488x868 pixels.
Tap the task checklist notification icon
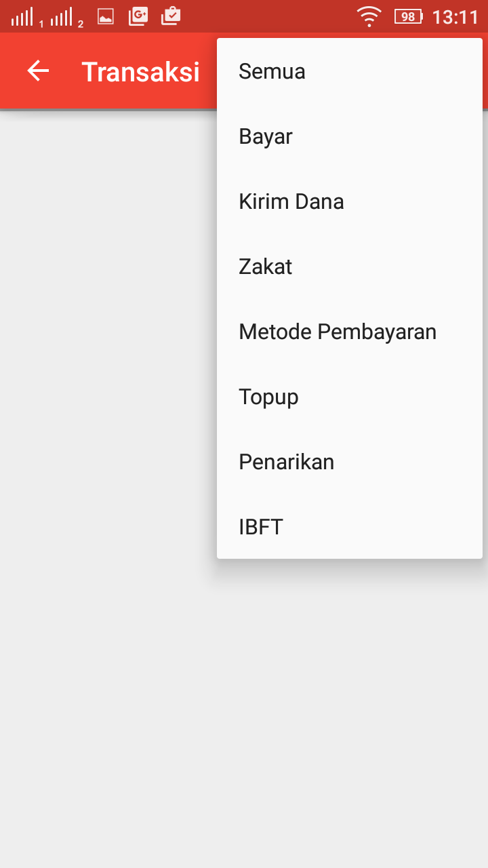pyautogui.click(x=170, y=15)
